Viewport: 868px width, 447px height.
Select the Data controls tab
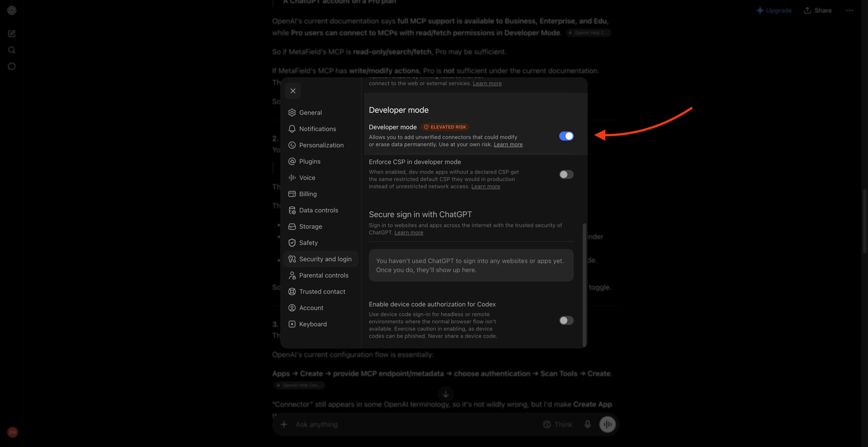pyautogui.click(x=321, y=210)
